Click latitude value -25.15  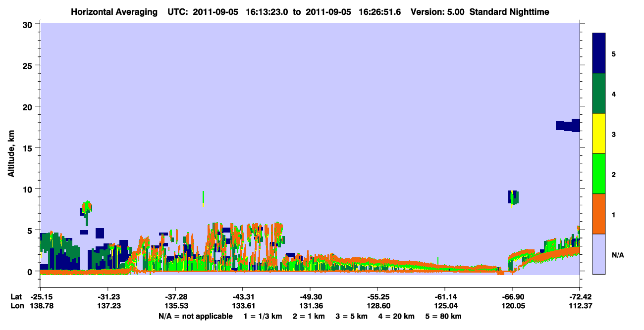point(41,296)
